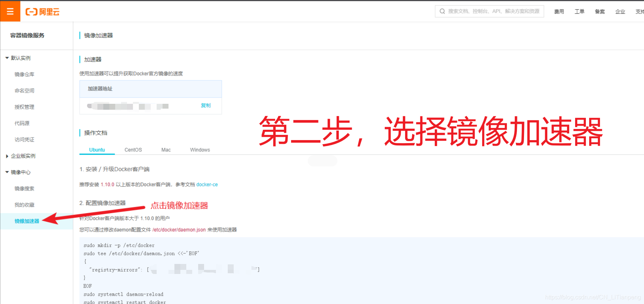
Task: Open 我的收藏 in sidebar
Action: click(x=24, y=205)
